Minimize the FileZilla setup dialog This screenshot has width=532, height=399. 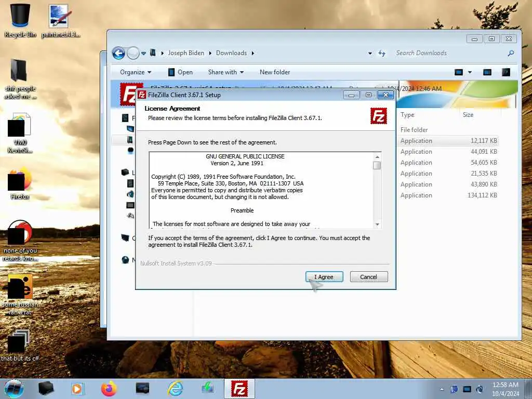point(351,95)
